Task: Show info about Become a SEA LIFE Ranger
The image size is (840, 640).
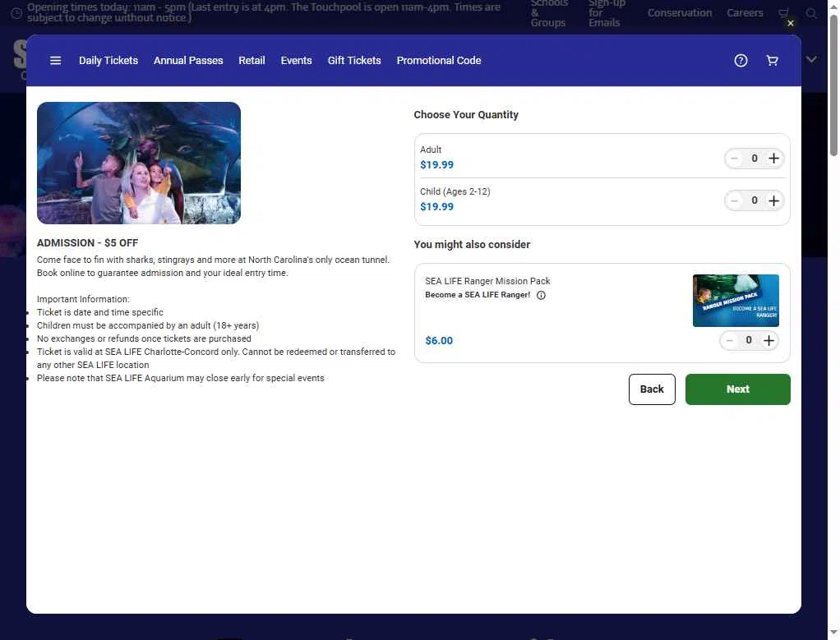Action: (x=541, y=295)
